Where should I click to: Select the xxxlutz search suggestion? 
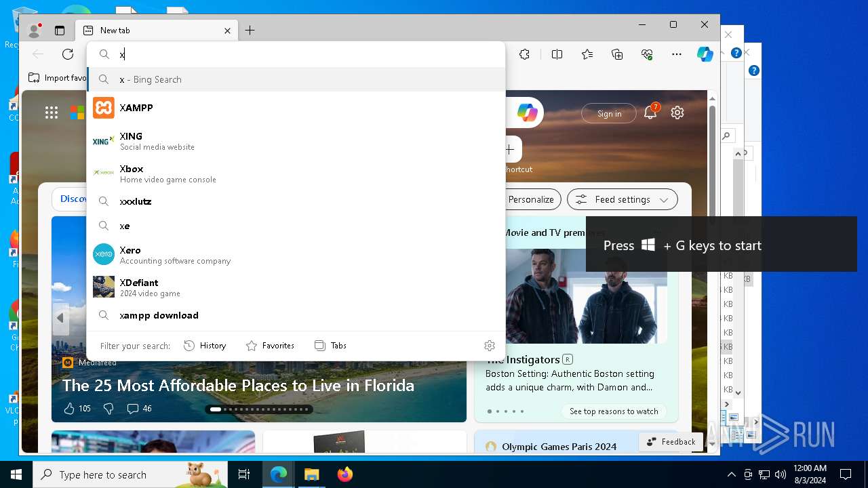click(296, 201)
